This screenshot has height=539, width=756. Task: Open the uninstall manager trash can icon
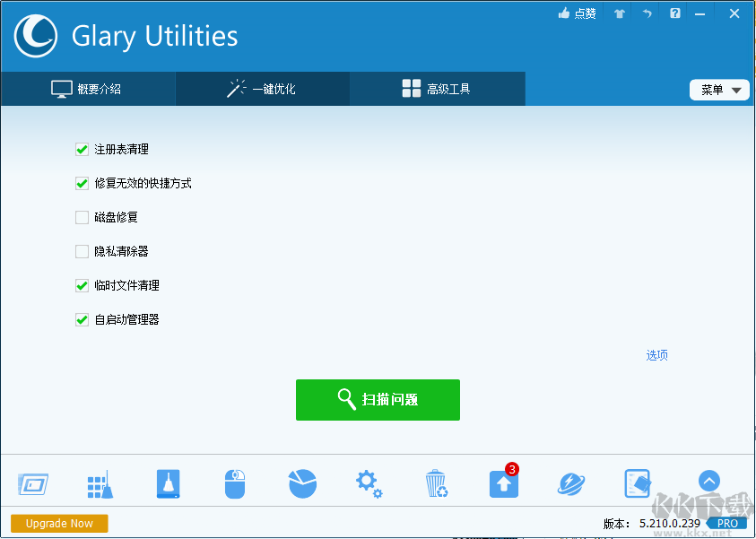pos(437,483)
